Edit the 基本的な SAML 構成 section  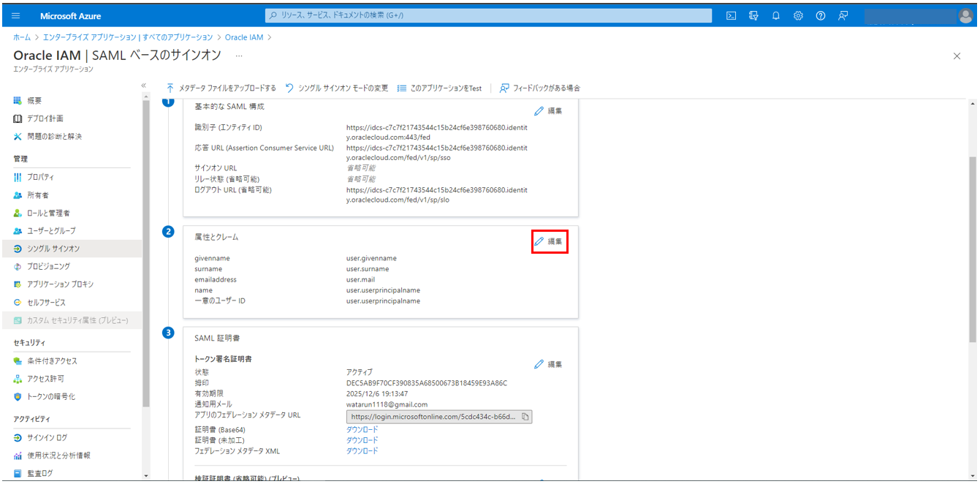point(549,111)
